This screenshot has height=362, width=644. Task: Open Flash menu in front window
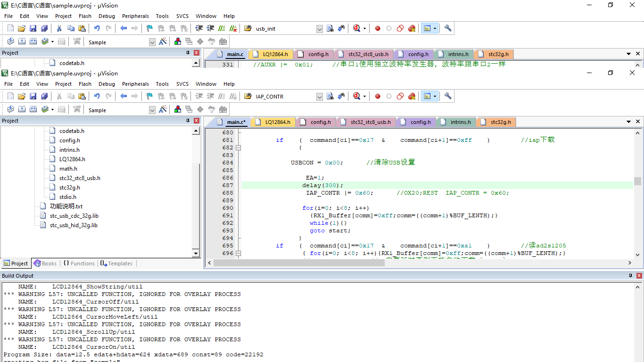click(85, 84)
